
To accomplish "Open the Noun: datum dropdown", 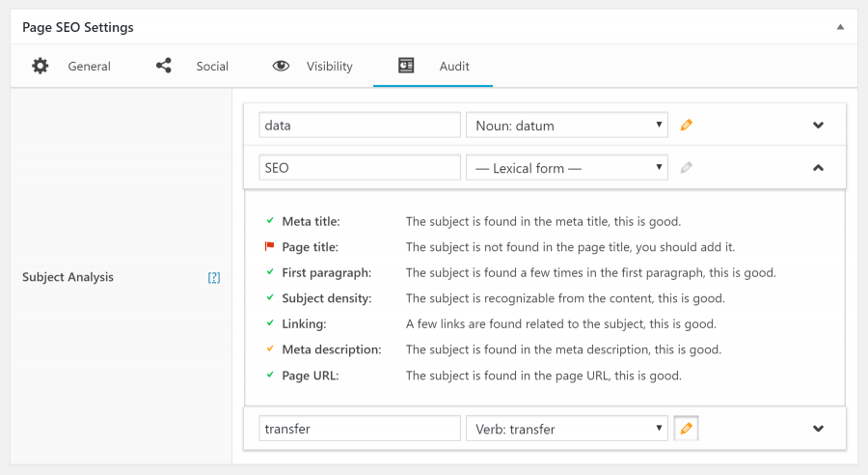I will click(567, 126).
